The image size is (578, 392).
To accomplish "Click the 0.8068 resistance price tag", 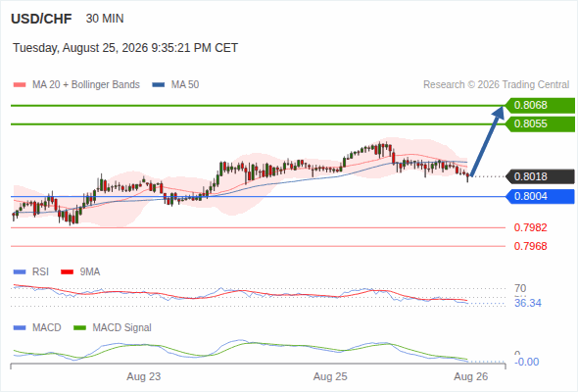I will [540, 106].
